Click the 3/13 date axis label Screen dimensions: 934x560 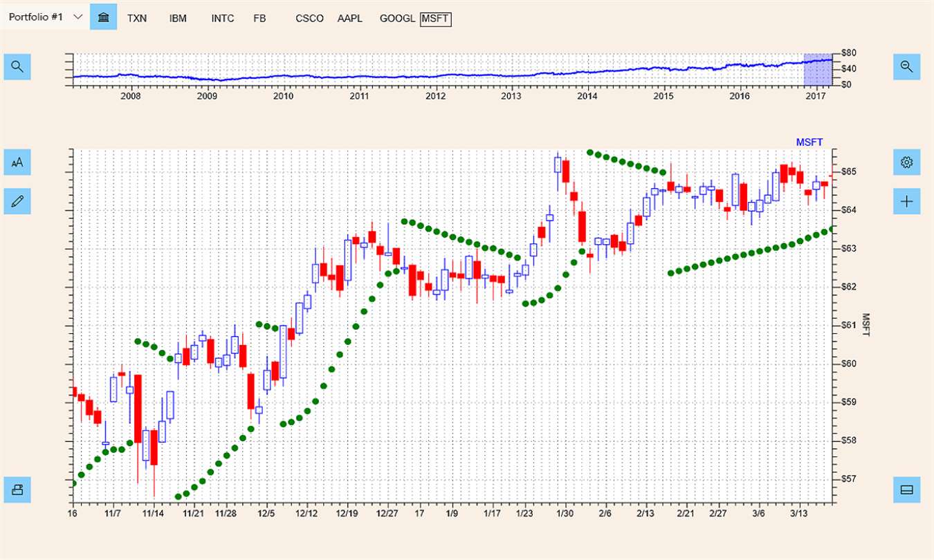click(799, 514)
